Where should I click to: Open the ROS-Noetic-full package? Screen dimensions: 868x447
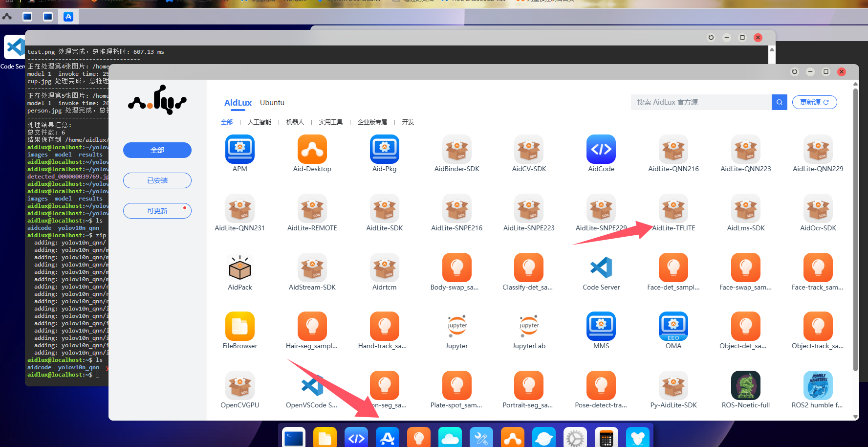[x=746, y=385]
